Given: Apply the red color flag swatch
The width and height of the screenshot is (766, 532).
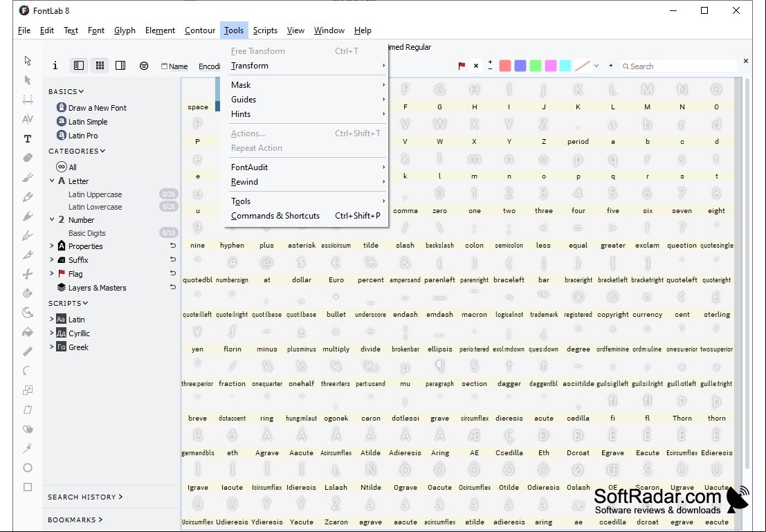Looking at the screenshot, I should 505,66.
